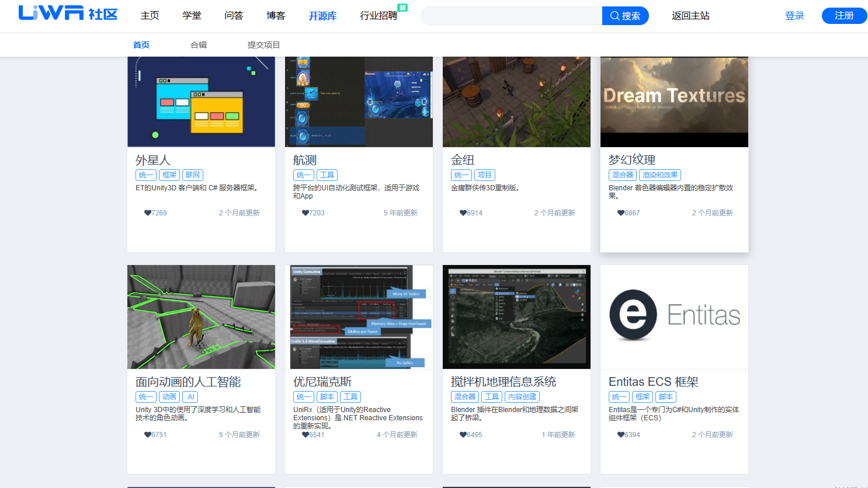This screenshot has width=868, height=488.
Task: Click 返回主站 link
Action: pos(690,16)
